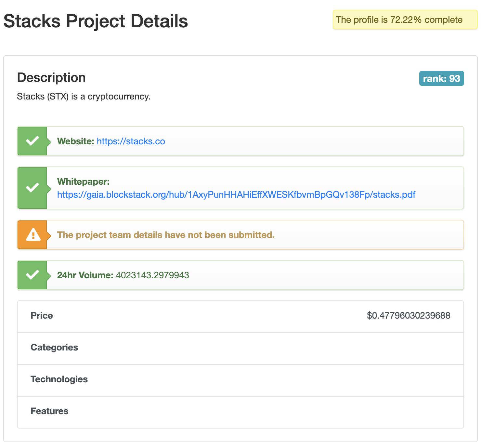
Task: Open the stacks.pdf whitepaper link
Action: point(236,195)
